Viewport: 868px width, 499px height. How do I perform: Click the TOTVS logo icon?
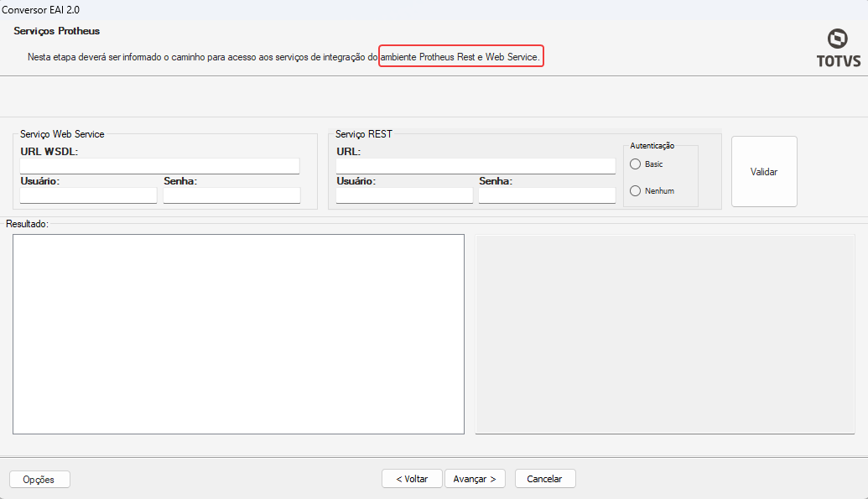click(x=838, y=48)
